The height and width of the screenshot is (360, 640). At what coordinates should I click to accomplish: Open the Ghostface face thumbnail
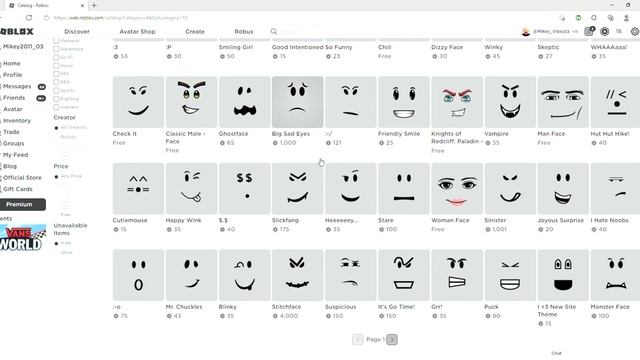tap(244, 102)
